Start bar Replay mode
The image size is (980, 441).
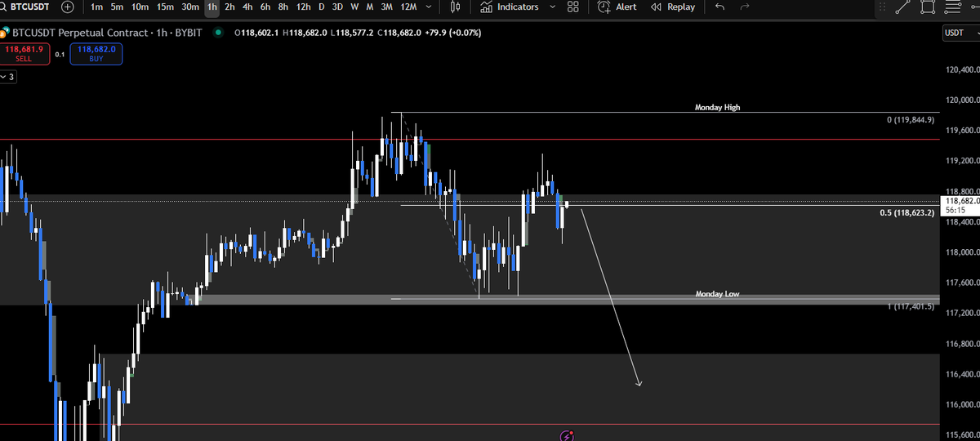[674, 7]
